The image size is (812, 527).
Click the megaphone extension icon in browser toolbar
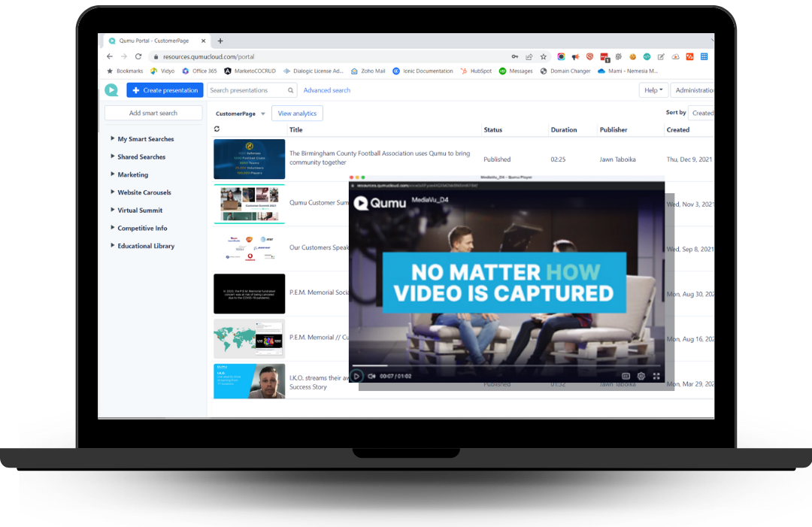575,57
